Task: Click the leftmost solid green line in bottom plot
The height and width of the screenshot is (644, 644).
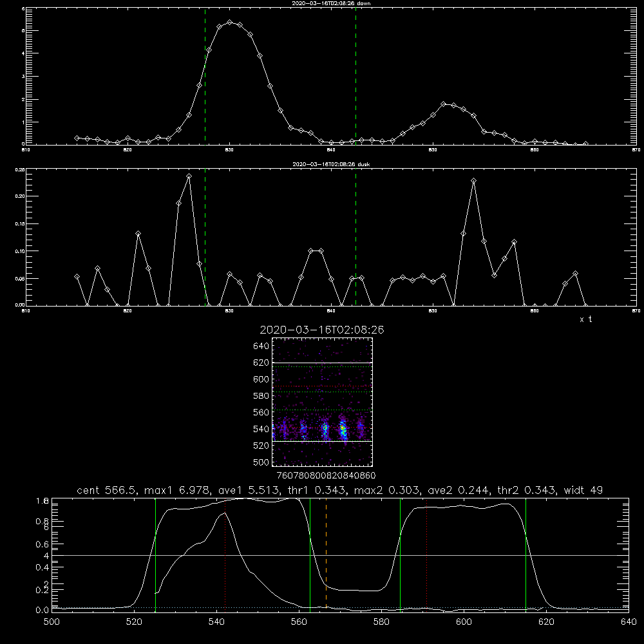Action: (x=155, y=554)
